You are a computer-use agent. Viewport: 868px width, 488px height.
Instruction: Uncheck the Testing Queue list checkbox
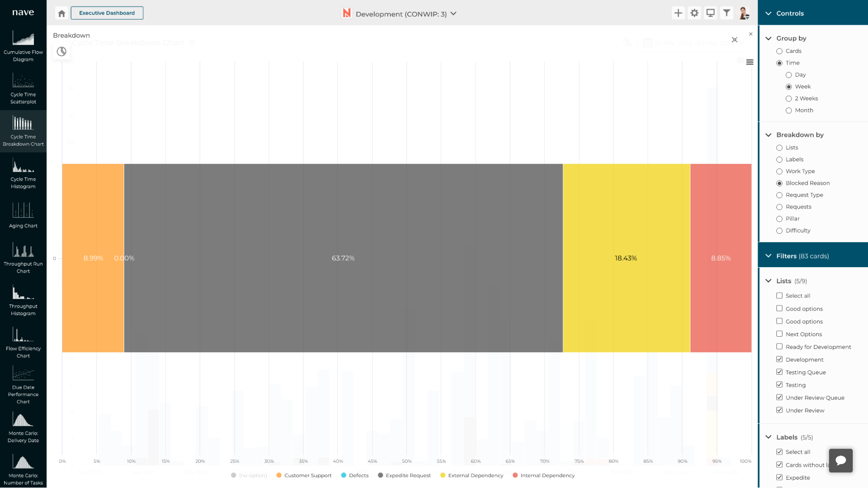pos(779,372)
